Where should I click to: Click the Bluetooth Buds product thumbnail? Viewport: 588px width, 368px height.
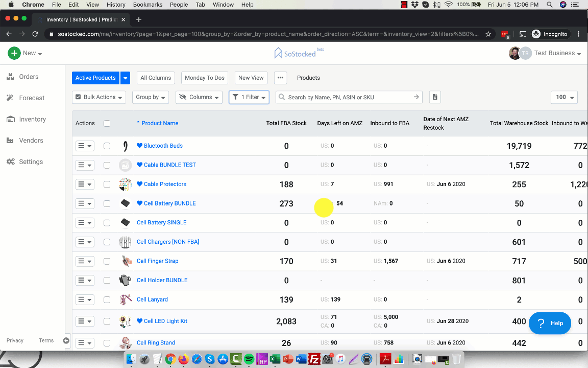click(125, 146)
